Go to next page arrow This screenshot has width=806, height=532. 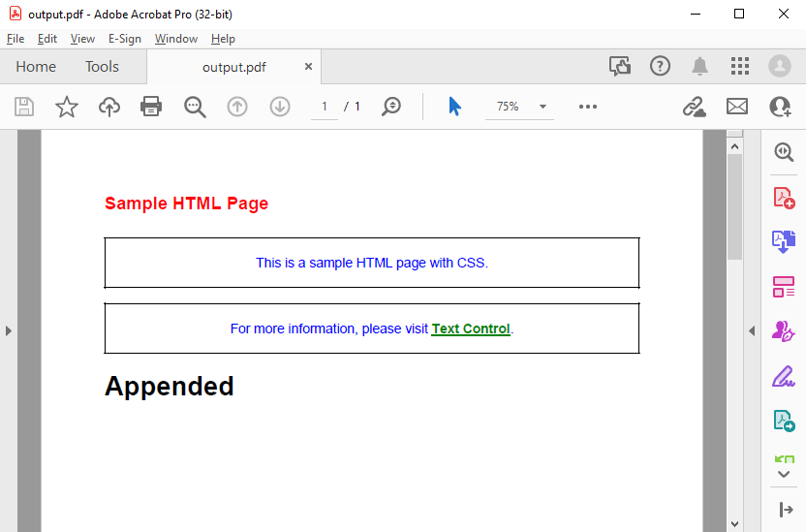point(280,107)
